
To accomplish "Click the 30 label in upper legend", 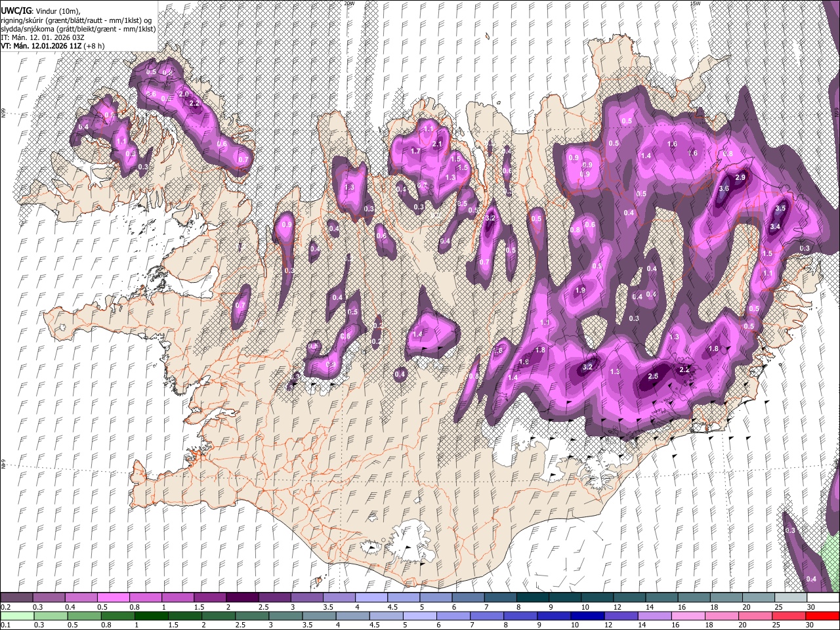I will click(x=810, y=607).
